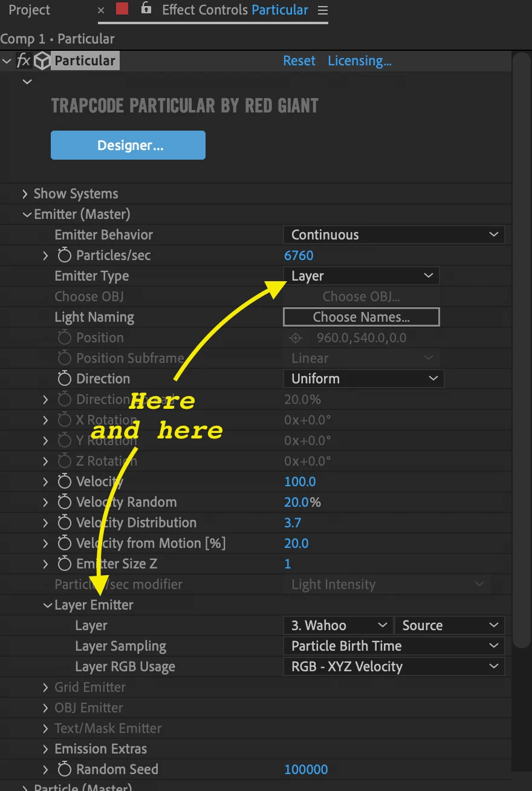Expand the Text/Mask Emitter group
The width and height of the screenshot is (532, 791).
[x=45, y=728]
